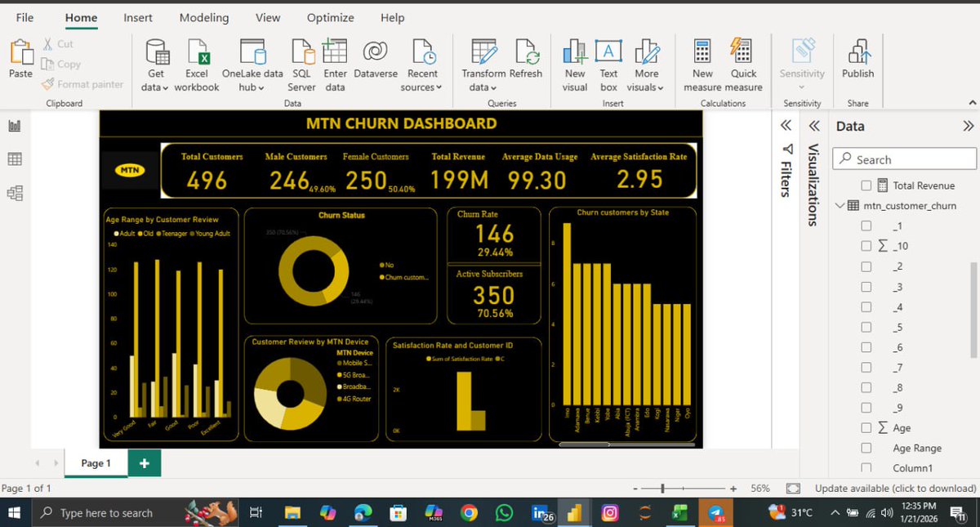Check the _2 field checkbox
Viewport: 980px width, 527px height.
pyautogui.click(x=866, y=266)
